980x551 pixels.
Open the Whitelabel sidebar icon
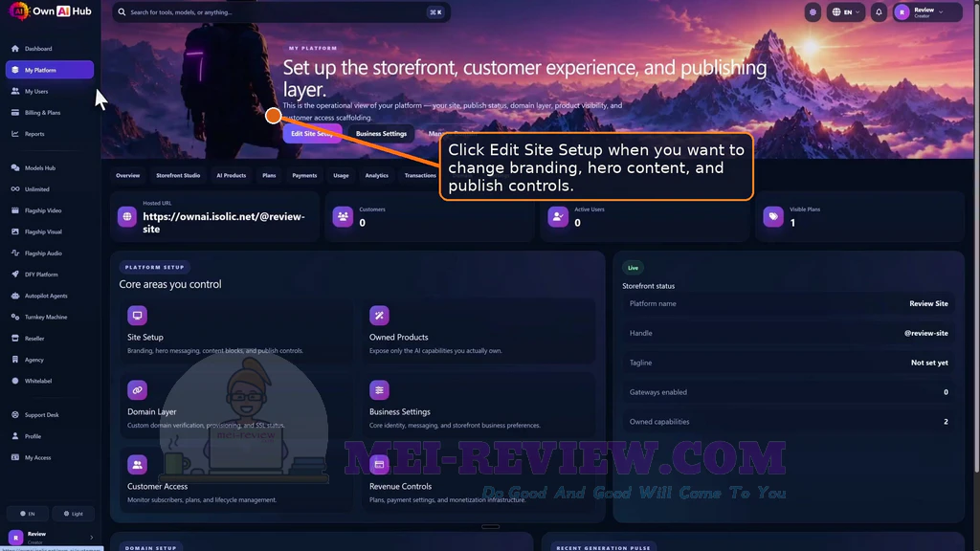pos(15,381)
